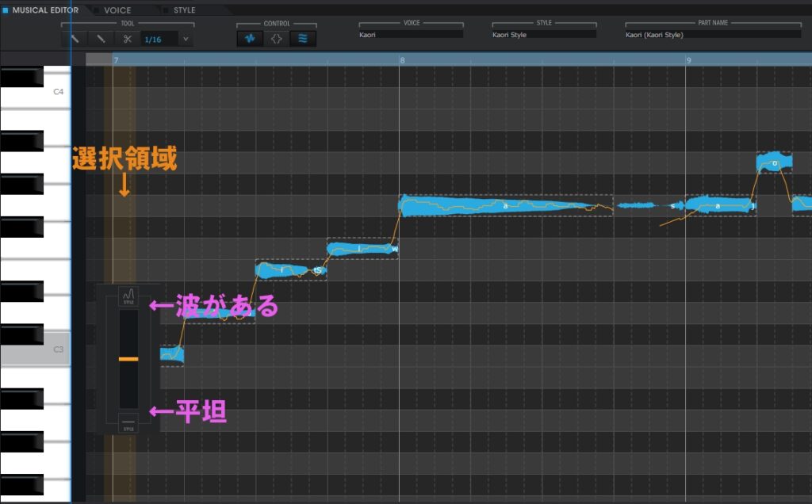Open the 1/16 quantize dropdown

pos(186,38)
